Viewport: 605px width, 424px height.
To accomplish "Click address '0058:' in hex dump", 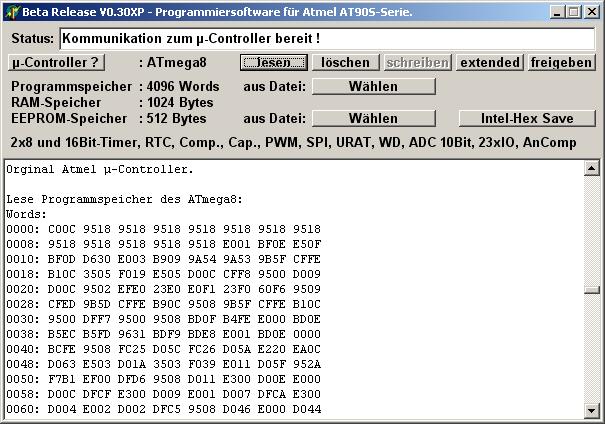I will [23, 395].
